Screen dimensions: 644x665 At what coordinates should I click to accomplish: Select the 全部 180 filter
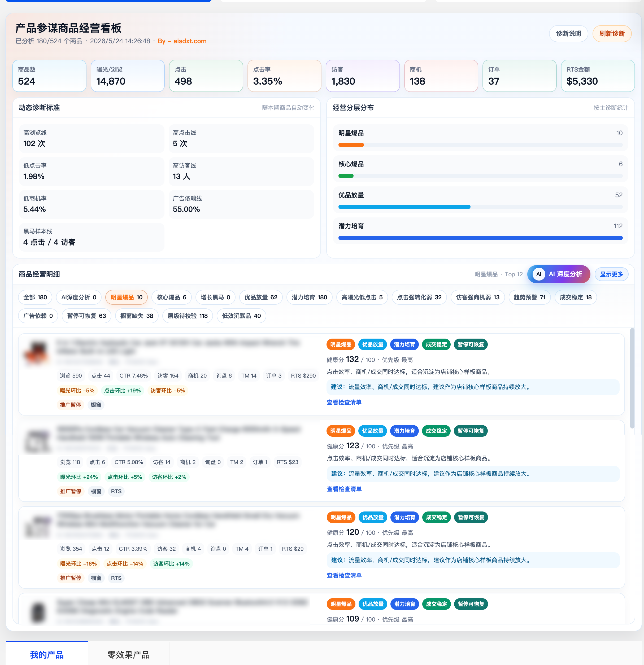click(35, 297)
